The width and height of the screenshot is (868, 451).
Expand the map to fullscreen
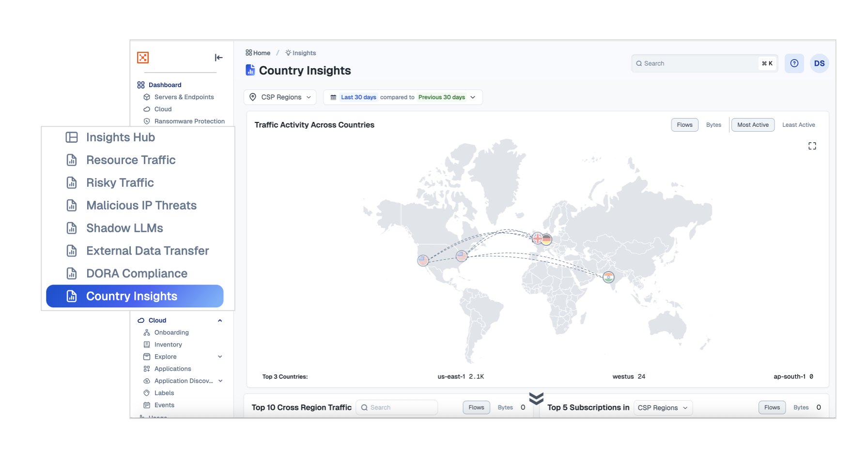(x=812, y=146)
